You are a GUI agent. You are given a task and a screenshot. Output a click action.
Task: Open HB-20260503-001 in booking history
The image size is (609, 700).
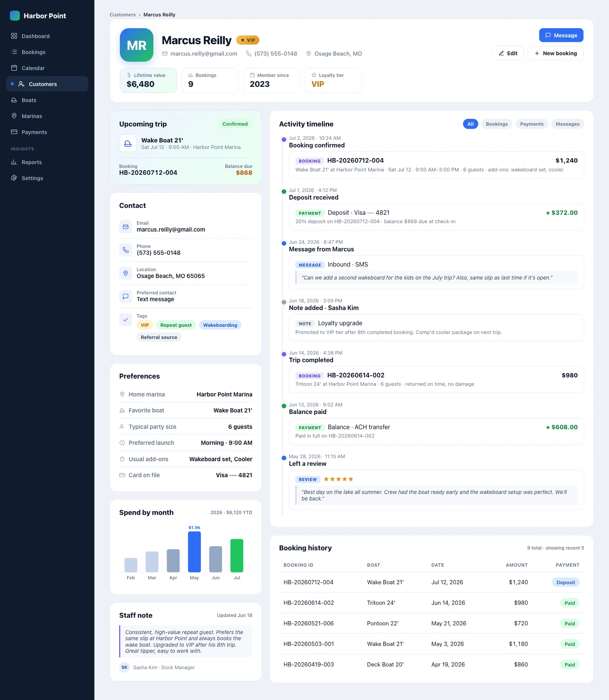(x=309, y=644)
